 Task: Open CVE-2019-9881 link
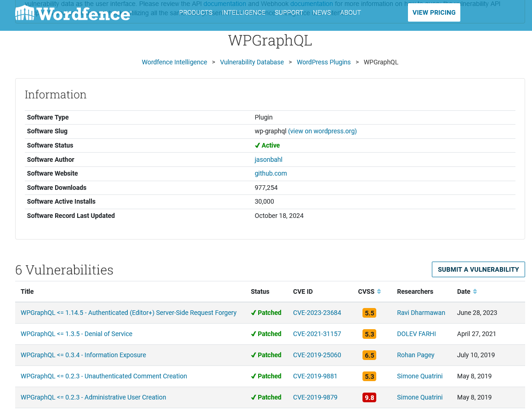click(315, 376)
